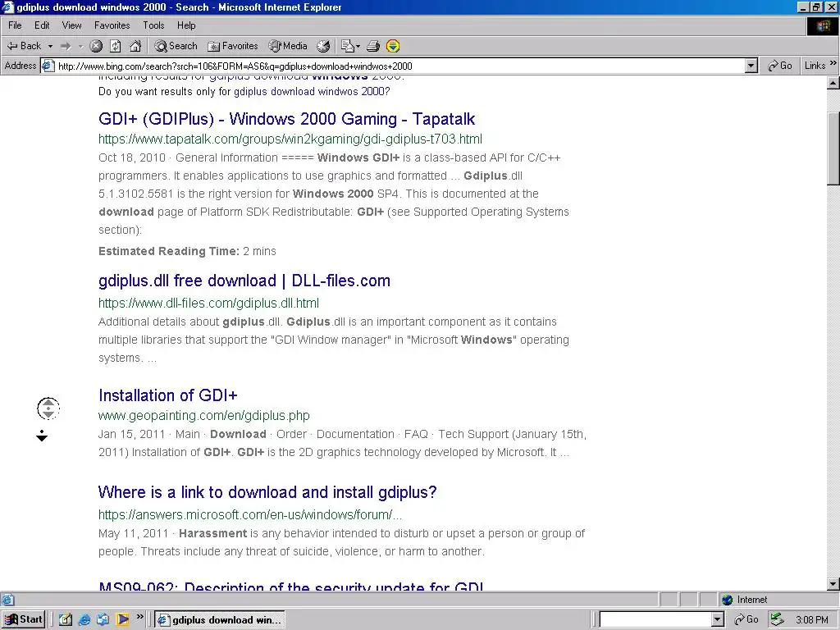Open the gdiplus.dll free download DLL-files.com result
The height and width of the screenshot is (630, 840).
[244, 281]
